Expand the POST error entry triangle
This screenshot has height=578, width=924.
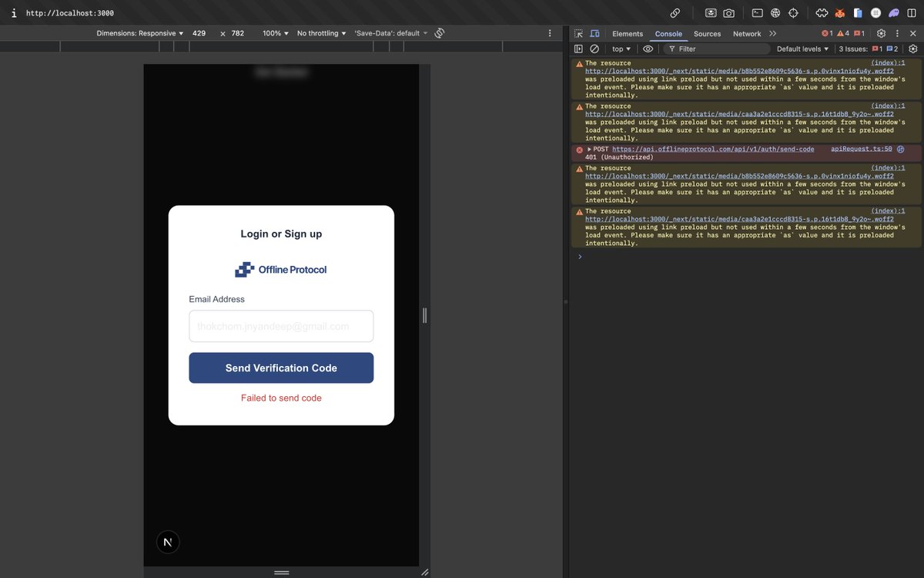point(590,150)
